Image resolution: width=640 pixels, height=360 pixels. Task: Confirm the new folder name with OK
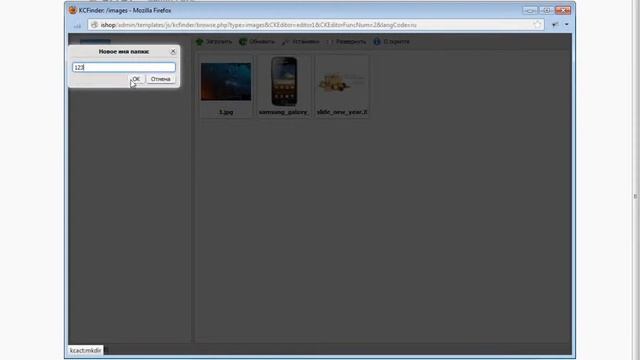coord(136,79)
